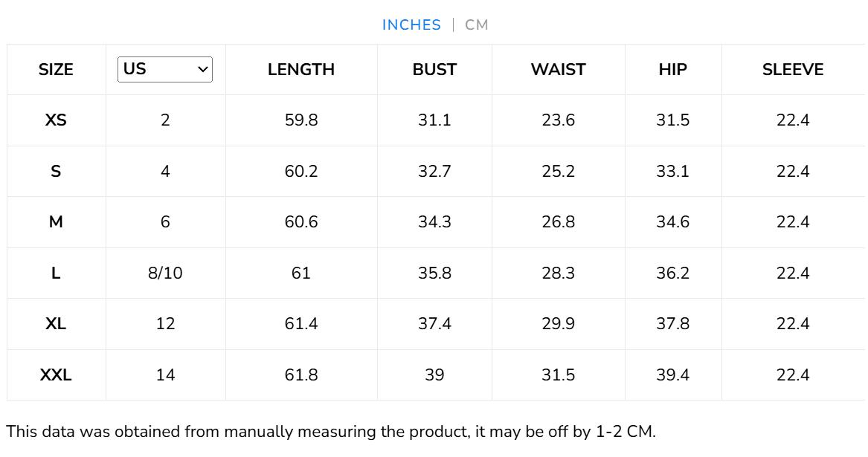Select the XL size row label
The height and width of the screenshot is (457, 868).
(56, 324)
